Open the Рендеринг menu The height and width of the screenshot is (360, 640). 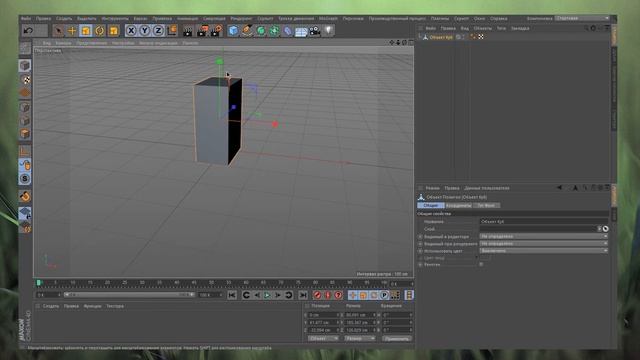(241, 18)
